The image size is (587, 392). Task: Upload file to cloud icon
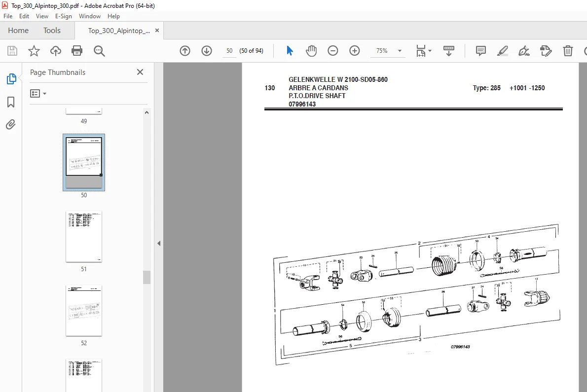point(56,51)
